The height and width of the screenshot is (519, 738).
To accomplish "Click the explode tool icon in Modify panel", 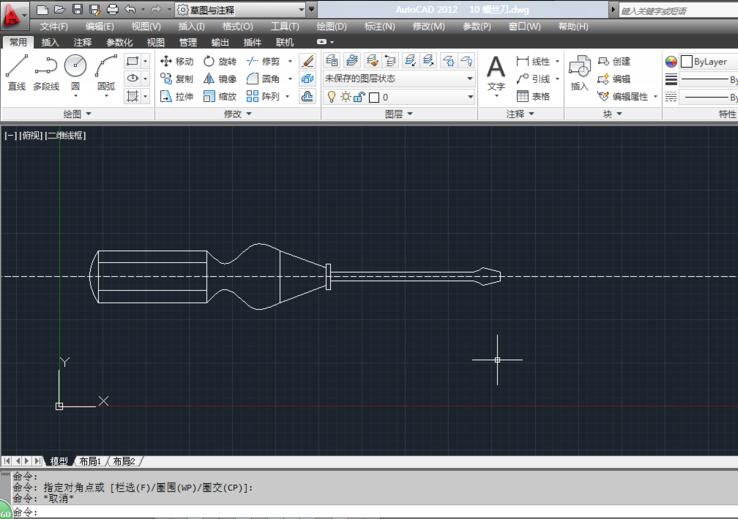I will [307, 79].
